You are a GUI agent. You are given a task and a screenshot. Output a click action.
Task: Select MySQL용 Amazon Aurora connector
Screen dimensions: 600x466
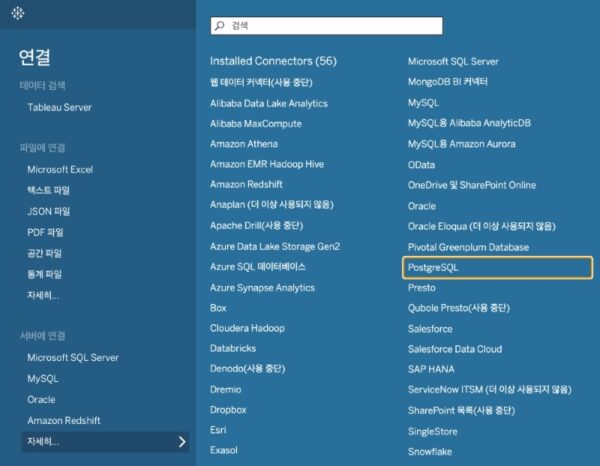click(461, 145)
